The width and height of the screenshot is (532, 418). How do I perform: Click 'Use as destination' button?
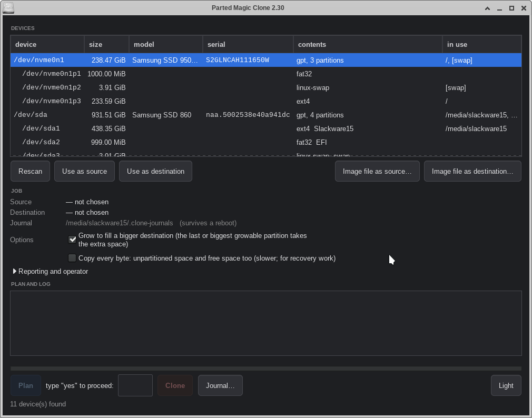(156, 171)
